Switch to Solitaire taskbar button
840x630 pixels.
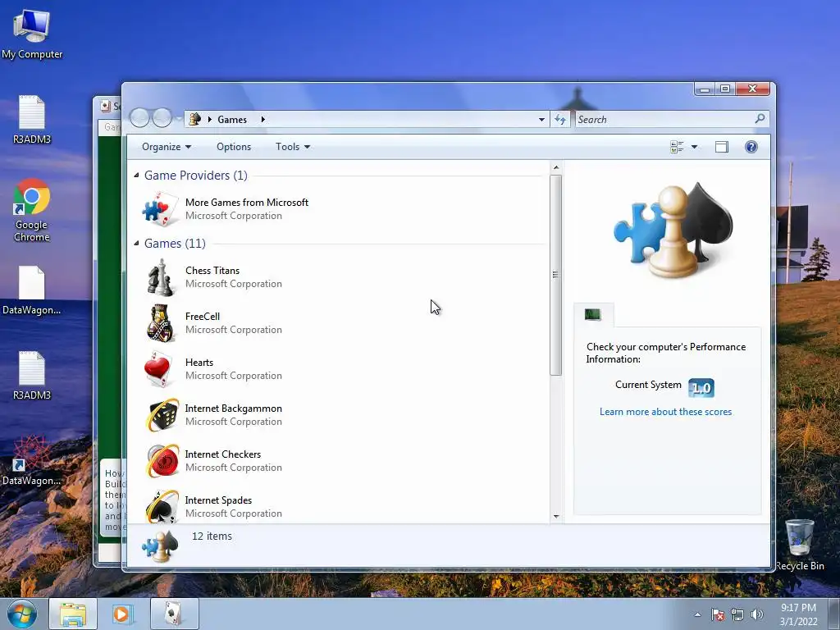(x=174, y=614)
